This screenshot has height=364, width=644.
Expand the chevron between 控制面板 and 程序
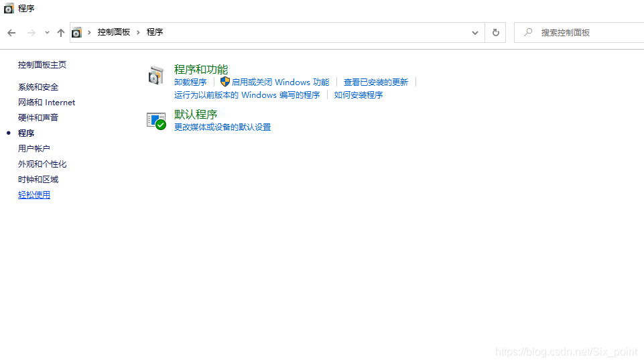click(139, 32)
